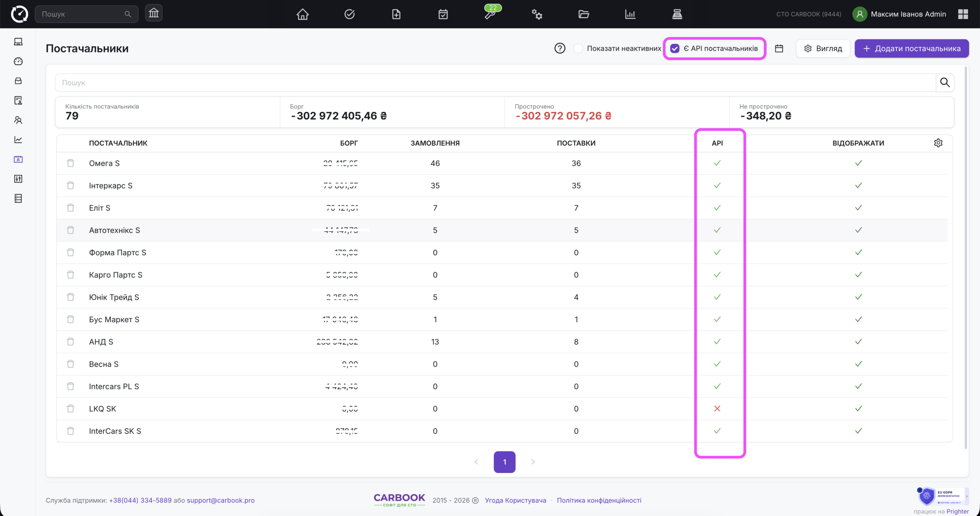Open the wrench icon with 22 badge
980x516 pixels.
(x=490, y=14)
